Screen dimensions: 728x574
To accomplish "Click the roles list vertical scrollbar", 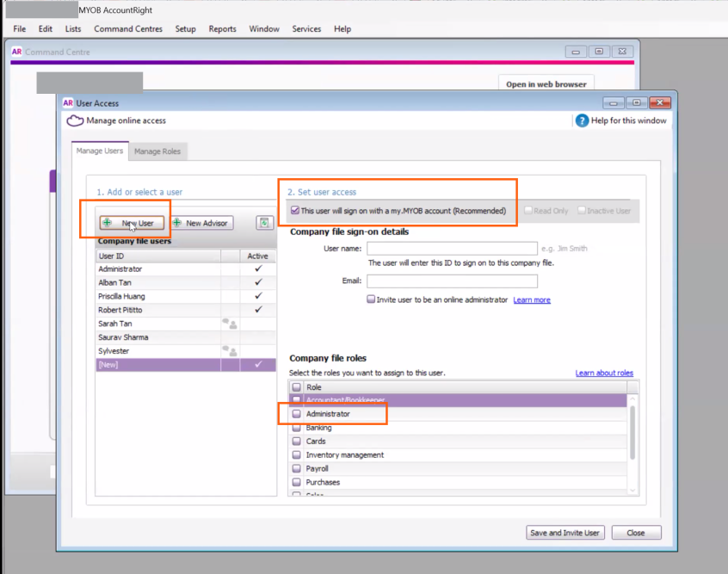I will (632, 432).
